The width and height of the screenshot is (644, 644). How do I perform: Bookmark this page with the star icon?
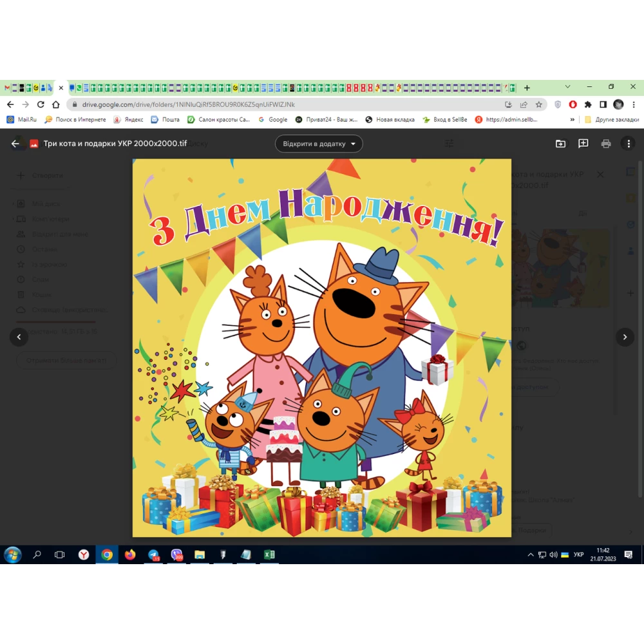(x=539, y=105)
